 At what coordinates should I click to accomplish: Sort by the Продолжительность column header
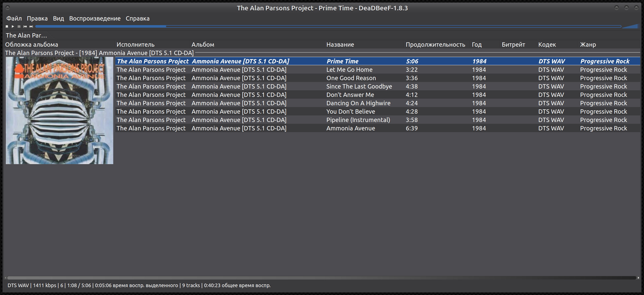click(437, 45)
